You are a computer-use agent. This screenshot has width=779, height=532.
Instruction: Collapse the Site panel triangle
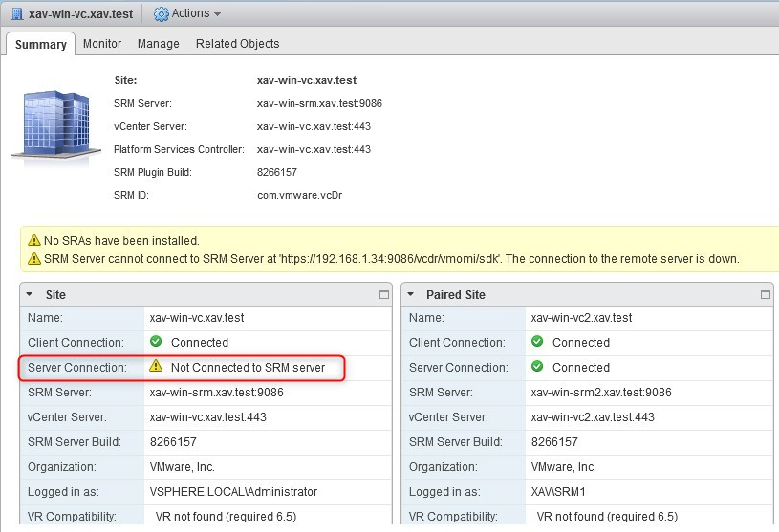click(30, 294)
